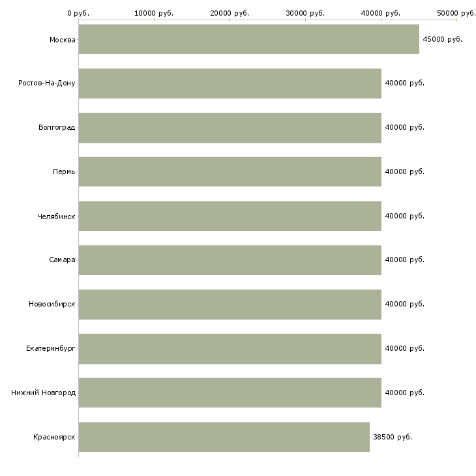Viewport: 476px width, 476px height.
Task: Click the Волгоград salary bar
Action: [230, 128]
